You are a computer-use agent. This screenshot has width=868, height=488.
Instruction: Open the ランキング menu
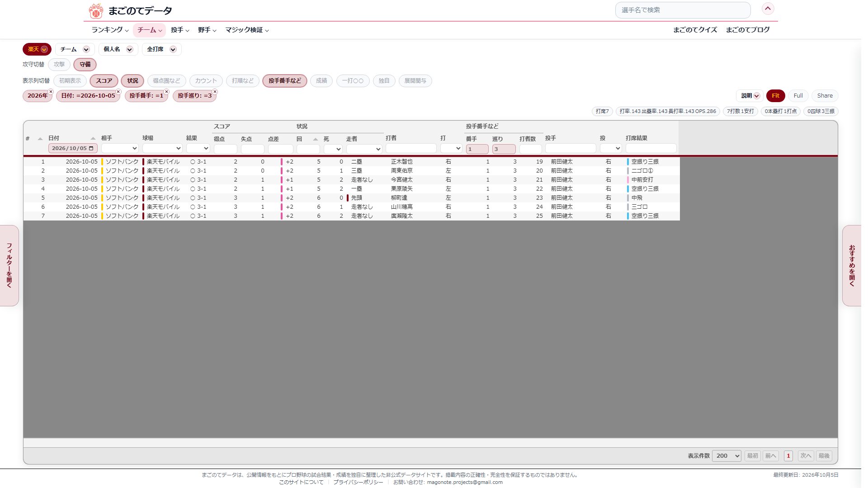click(110, 30)
